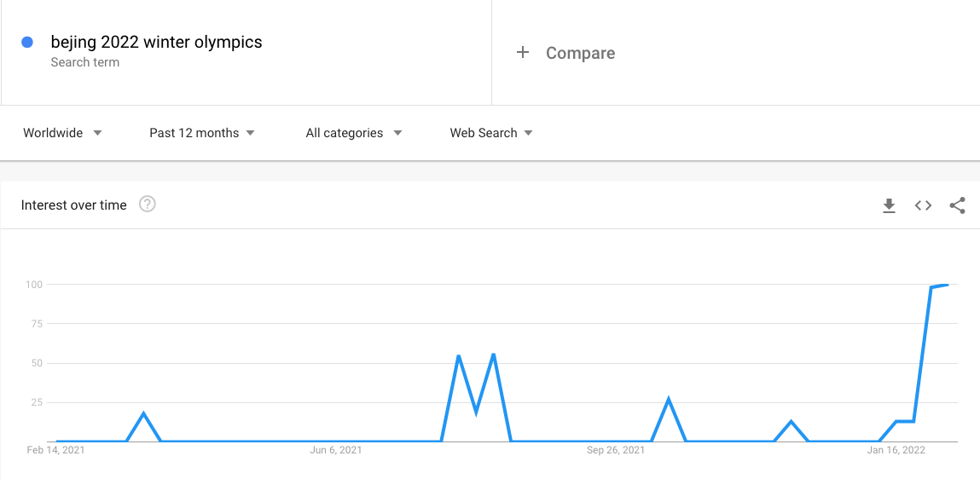Open the All categories dropdown

353,133
